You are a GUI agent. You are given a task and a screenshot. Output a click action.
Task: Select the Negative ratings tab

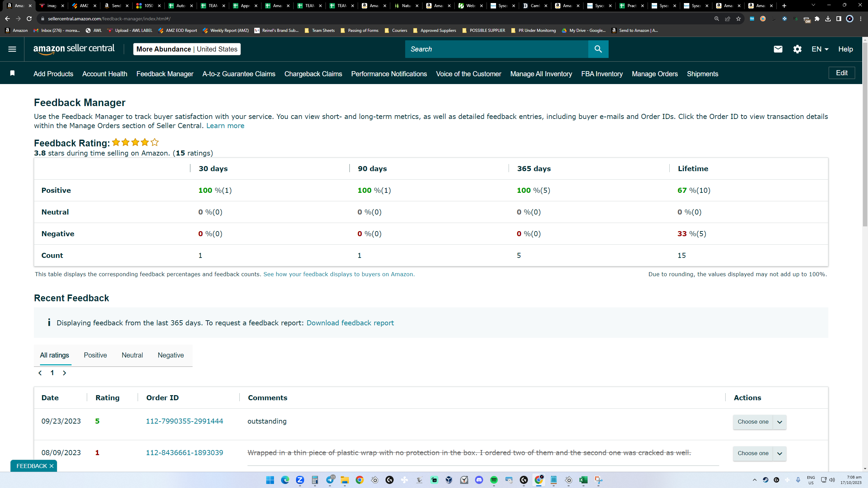(171, 355)
